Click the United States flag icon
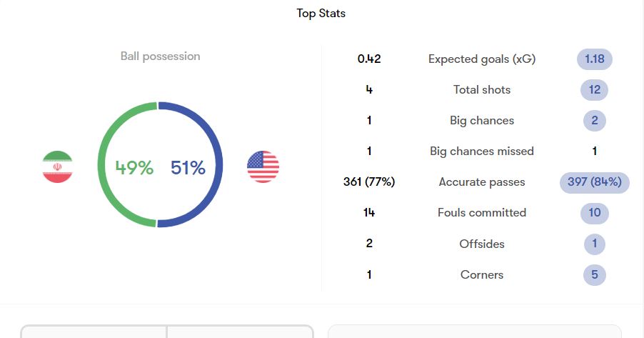Image resolution: width=644 pixels, height=338 pixels. click(263, 166)
